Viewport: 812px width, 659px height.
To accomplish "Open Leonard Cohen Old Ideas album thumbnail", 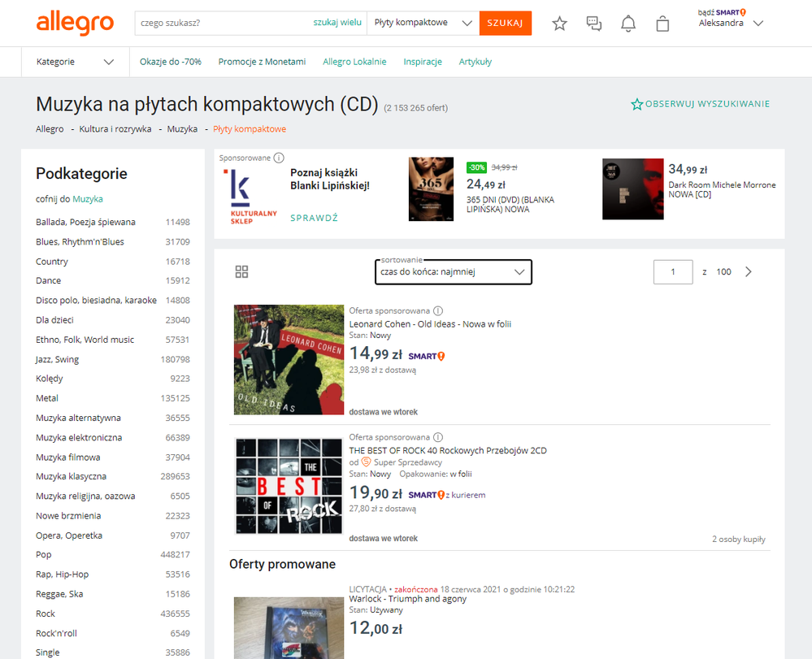I will coord(289,360).
